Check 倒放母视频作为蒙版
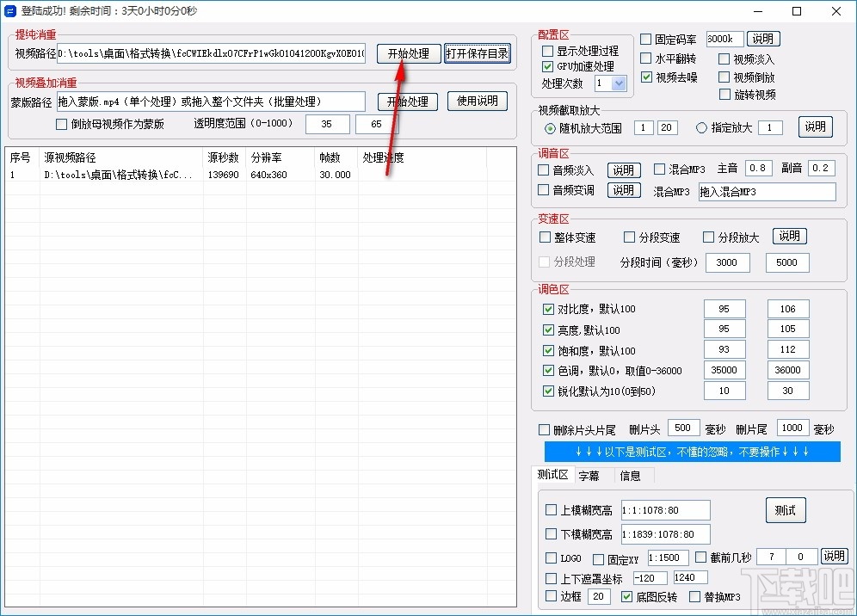 click(x=61, y=124)
